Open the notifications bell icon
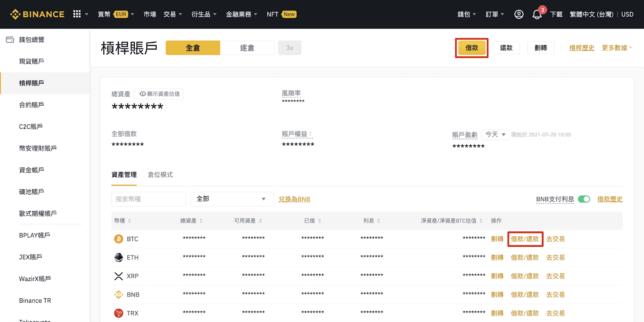This screenshot has width=644, height=322. (x=537, y=14)
